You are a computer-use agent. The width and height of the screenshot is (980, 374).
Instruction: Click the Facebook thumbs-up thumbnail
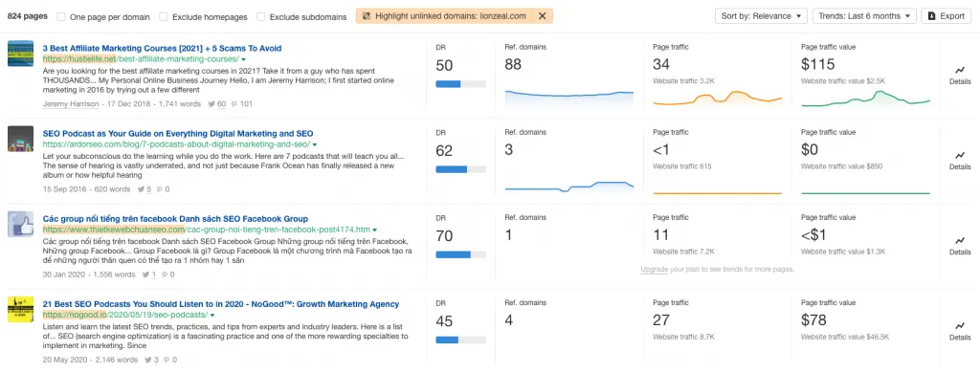[x=21, y=224]
